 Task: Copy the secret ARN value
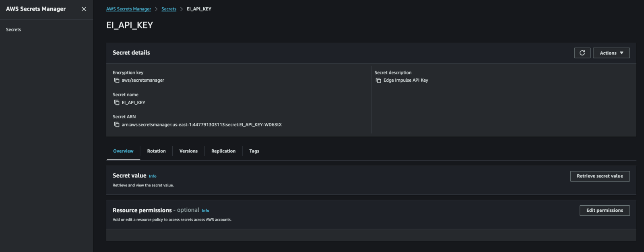tap(117, 125)
